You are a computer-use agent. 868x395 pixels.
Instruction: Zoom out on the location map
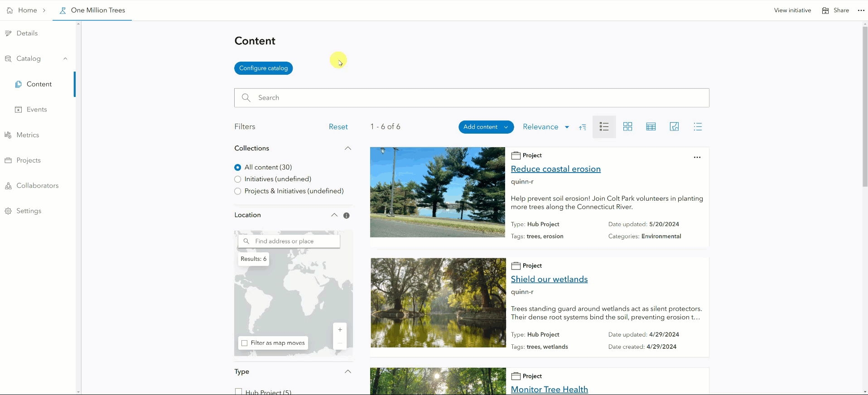point(340,343)
